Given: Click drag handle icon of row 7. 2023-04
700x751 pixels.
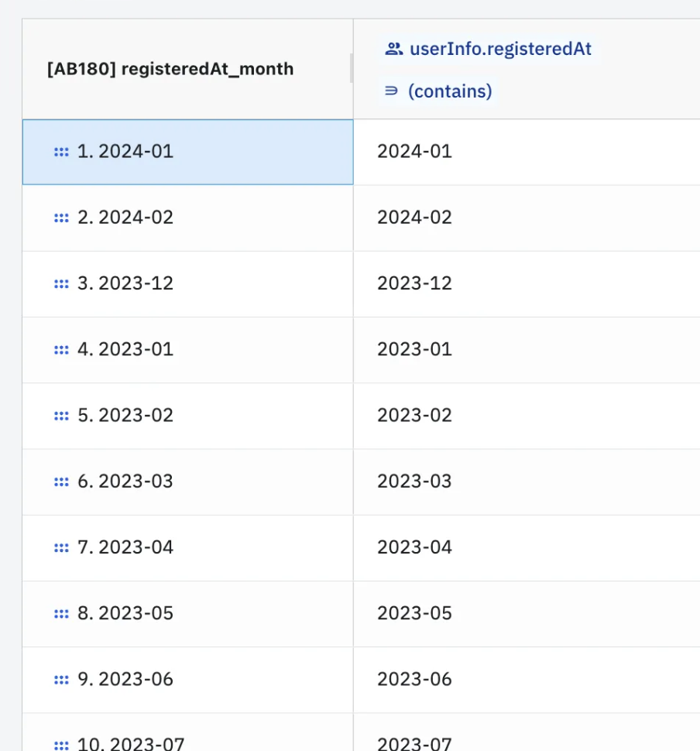Looking at the screenshot, I should [61, 548].
